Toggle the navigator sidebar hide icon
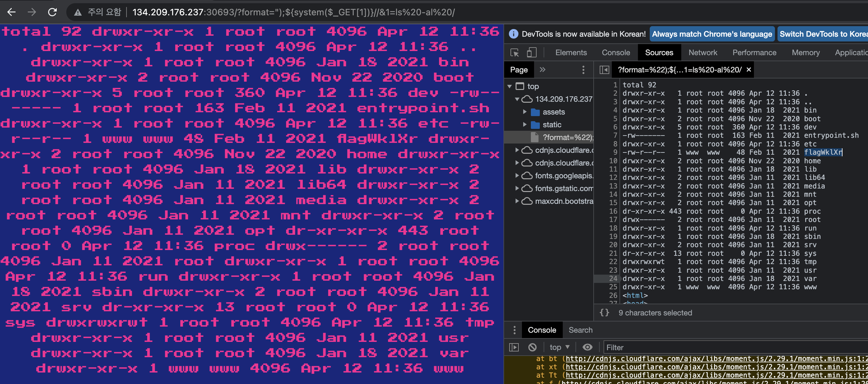Image resolution: width=868 pixels, height=384 pixels. point(604,70)
